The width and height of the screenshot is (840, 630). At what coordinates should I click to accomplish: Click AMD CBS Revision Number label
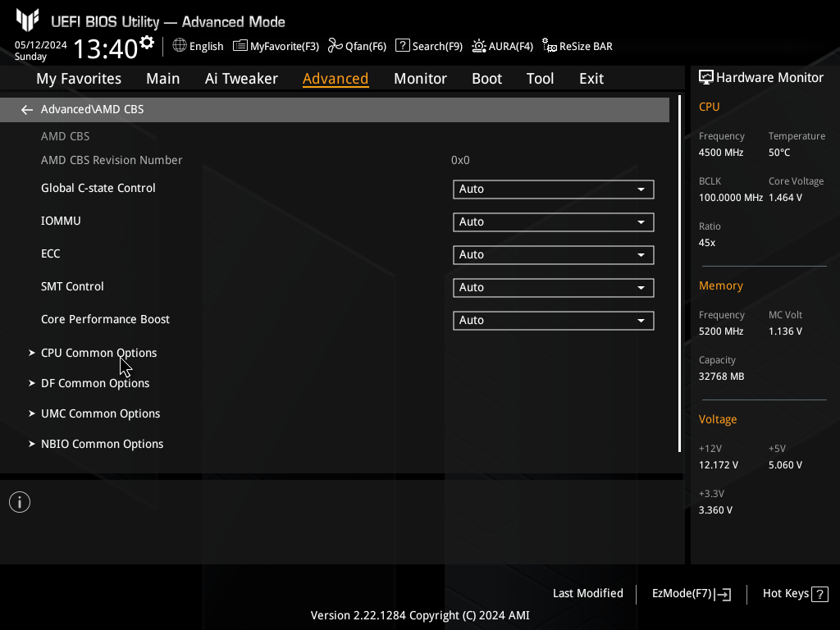112,160
